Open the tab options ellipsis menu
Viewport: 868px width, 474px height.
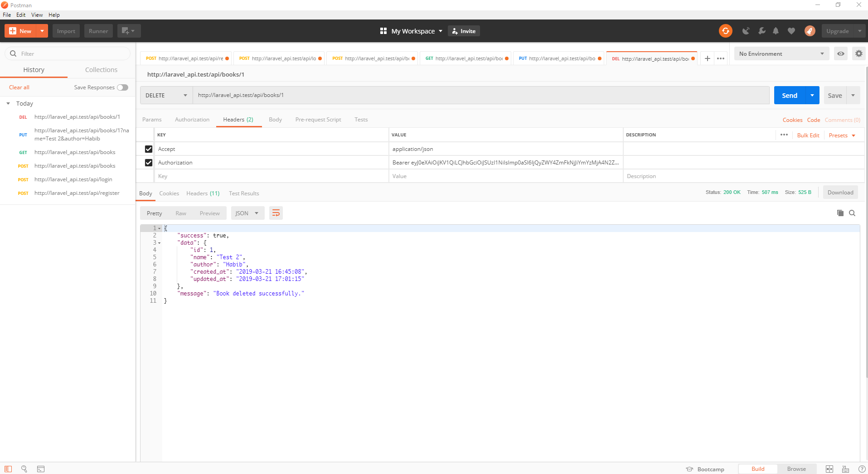point(721,58)
